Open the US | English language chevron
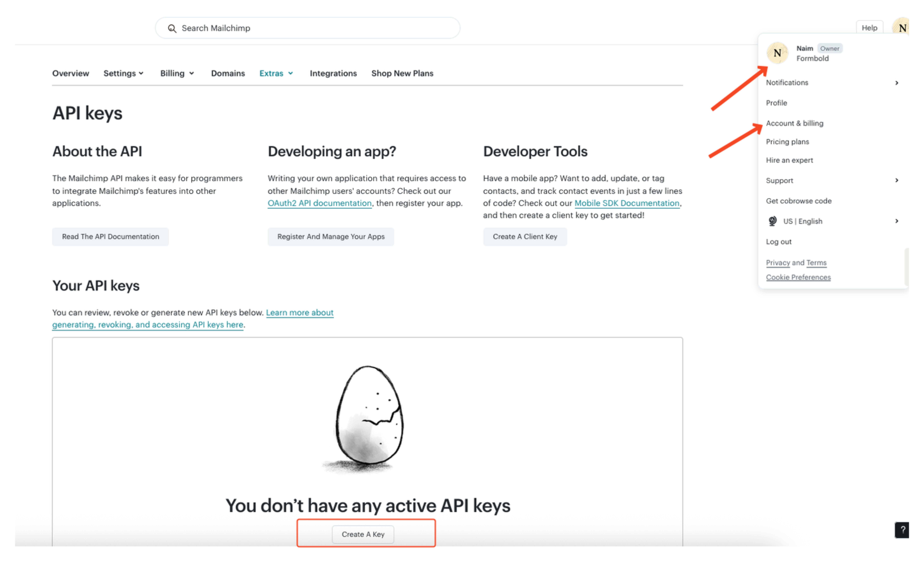924x562 pixels. pos(897,221)
